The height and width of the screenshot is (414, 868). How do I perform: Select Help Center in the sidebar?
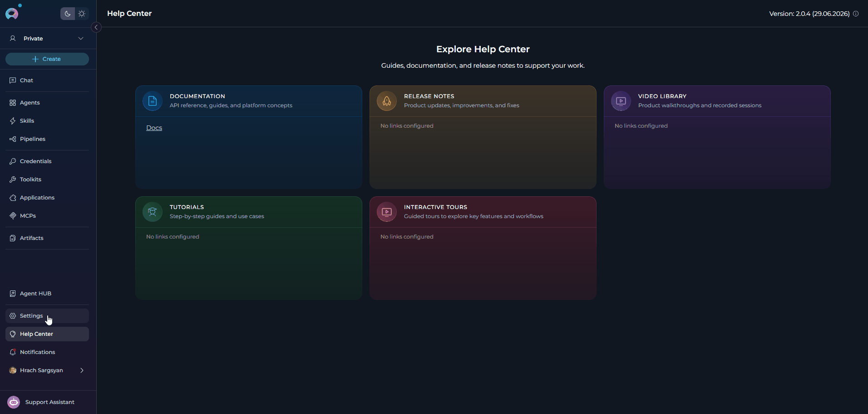coord(47,334)
